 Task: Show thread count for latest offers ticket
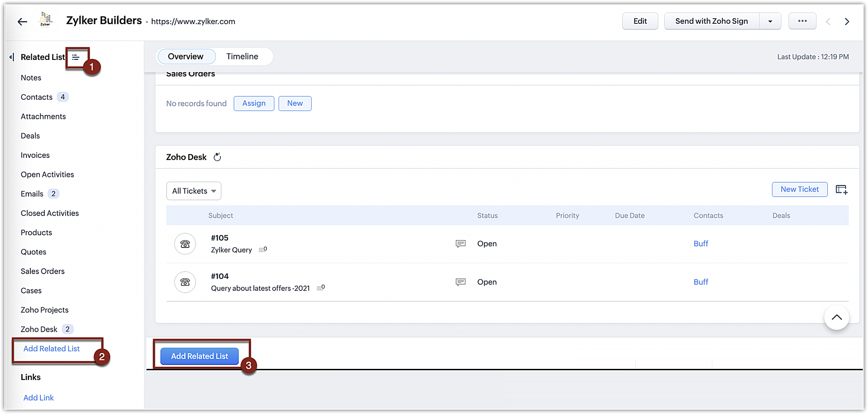pyautogui.click(x=321, y=288)
